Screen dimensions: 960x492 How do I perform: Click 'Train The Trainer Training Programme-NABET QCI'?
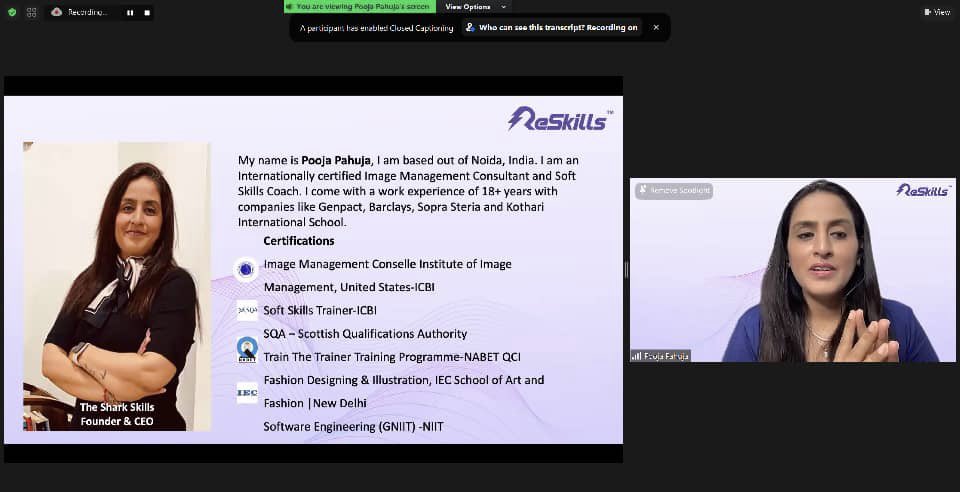(x=392, y=357)
